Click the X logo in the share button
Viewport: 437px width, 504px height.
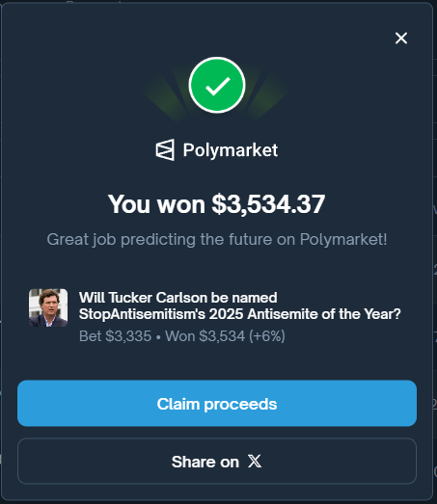(255, 462)
